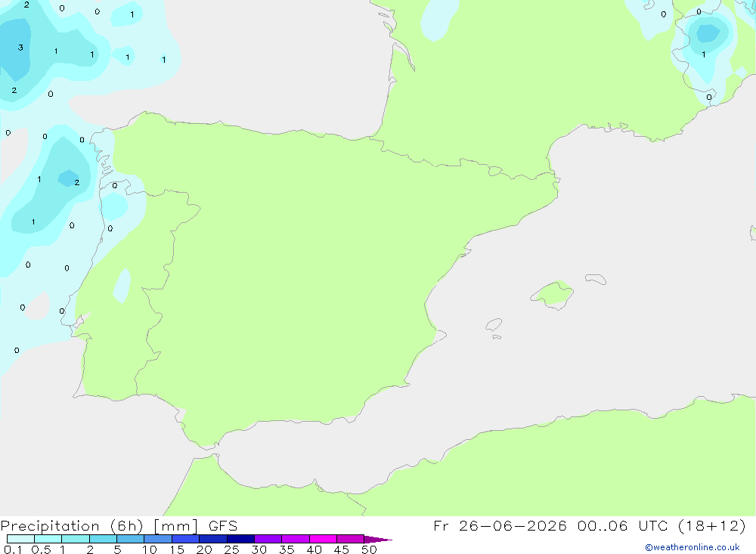
Task: Click the legend label '15'
Action: tap(177, 549)
